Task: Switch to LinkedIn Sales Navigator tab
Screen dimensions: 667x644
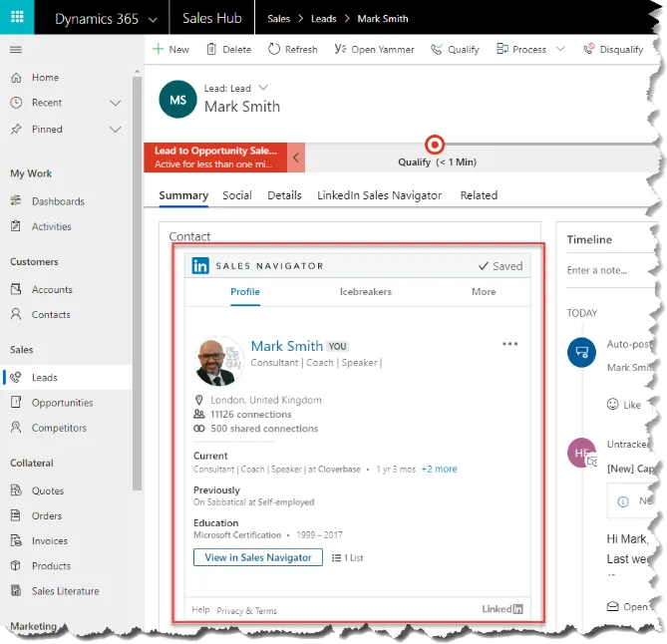Action: (x=379, y=195)
